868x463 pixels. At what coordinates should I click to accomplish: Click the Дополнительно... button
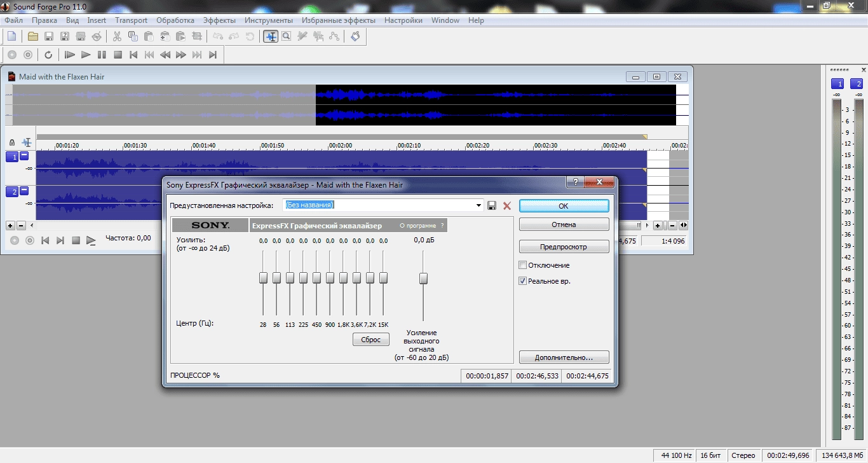coord(564,357)
